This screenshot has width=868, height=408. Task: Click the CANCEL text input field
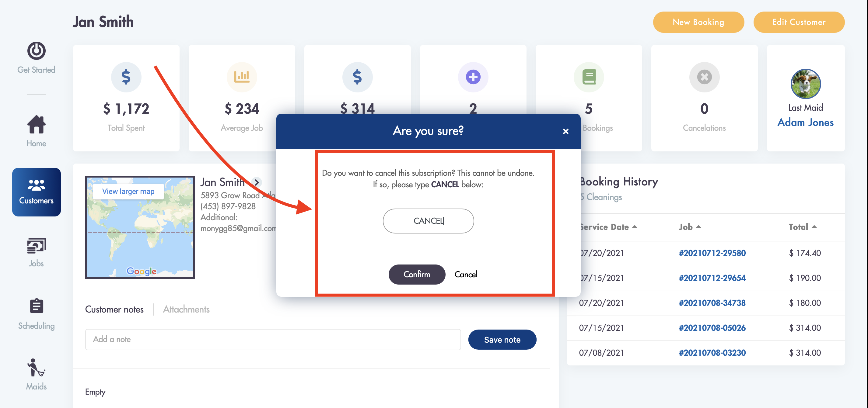pos(428,221)
